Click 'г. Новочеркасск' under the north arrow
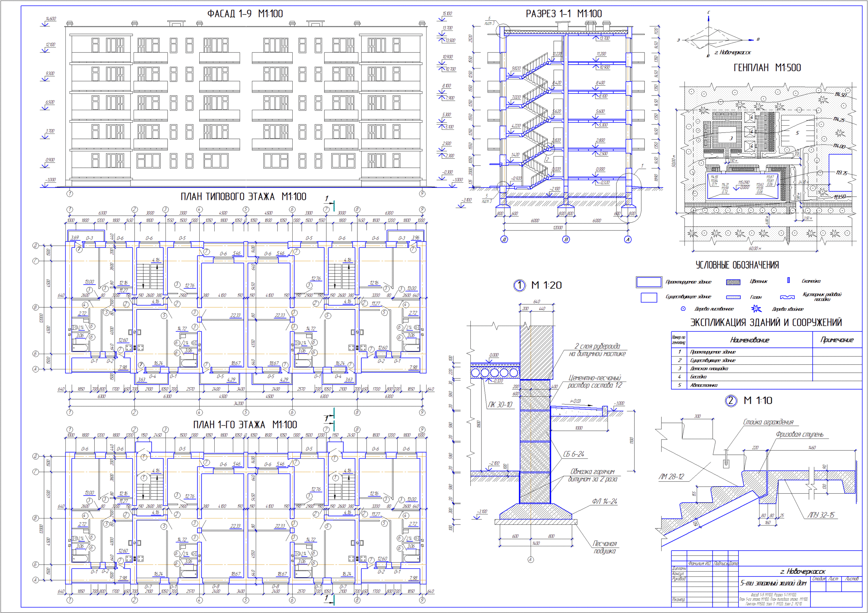 (x=732, y=53)
